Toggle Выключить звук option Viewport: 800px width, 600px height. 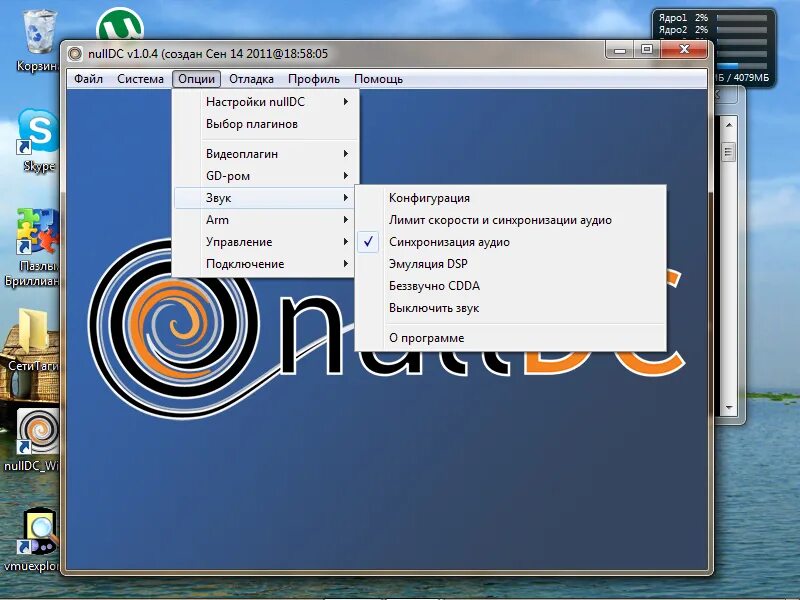point(511,308)
